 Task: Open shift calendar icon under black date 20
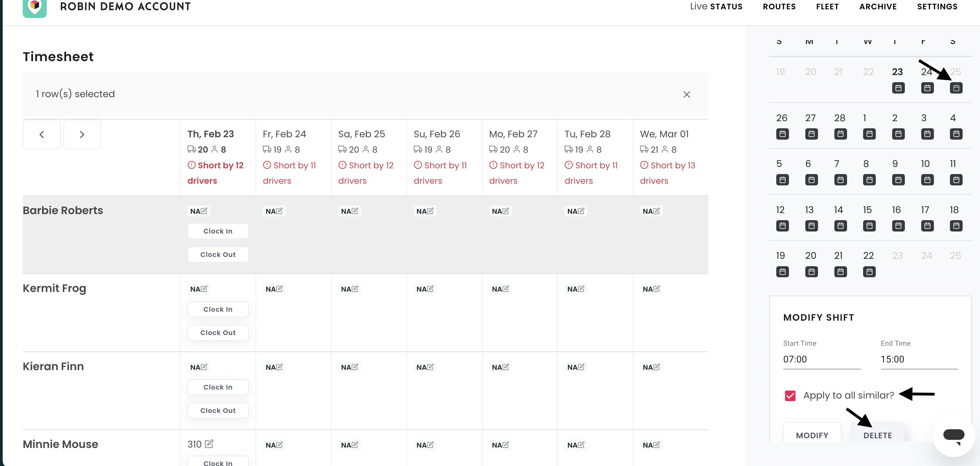[811, 272]
